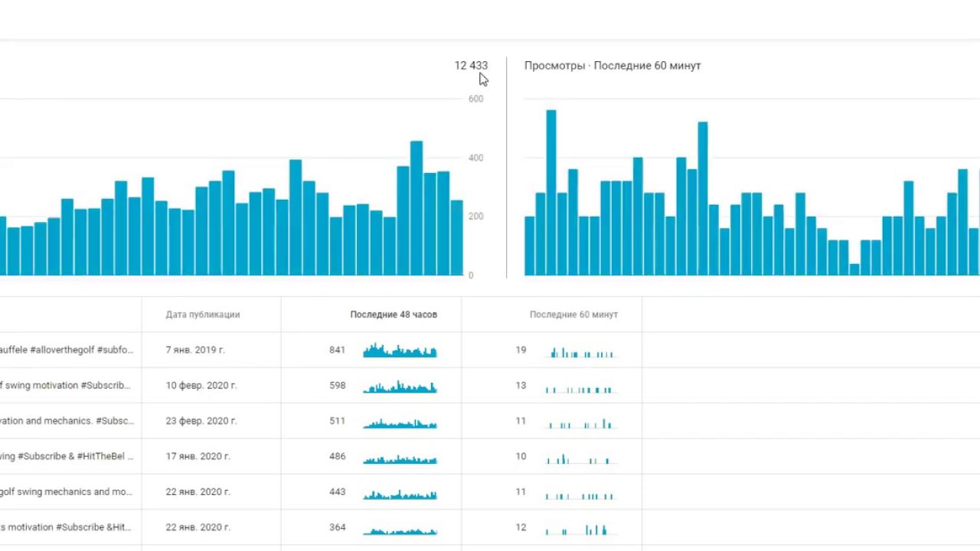The height and width of the screenshot is (551, 980).
Task: Sort by the Дата публикации column header
Action: point(203,315)
